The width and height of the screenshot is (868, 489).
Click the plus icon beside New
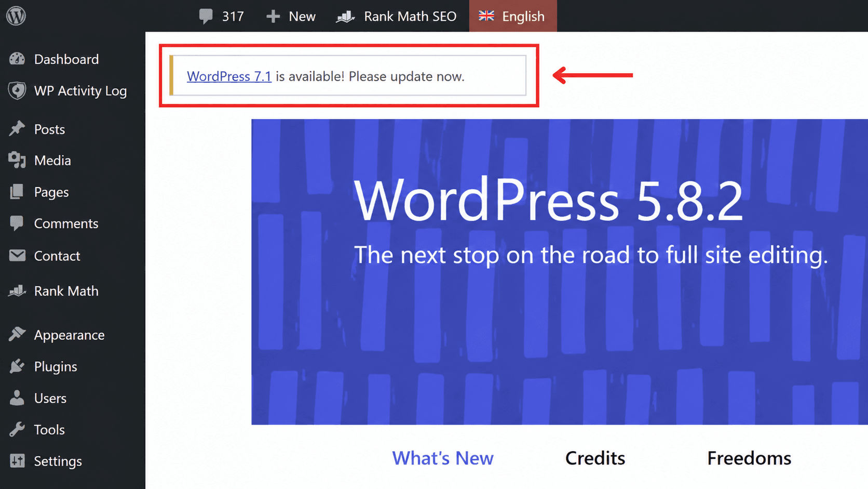point(273,17)
